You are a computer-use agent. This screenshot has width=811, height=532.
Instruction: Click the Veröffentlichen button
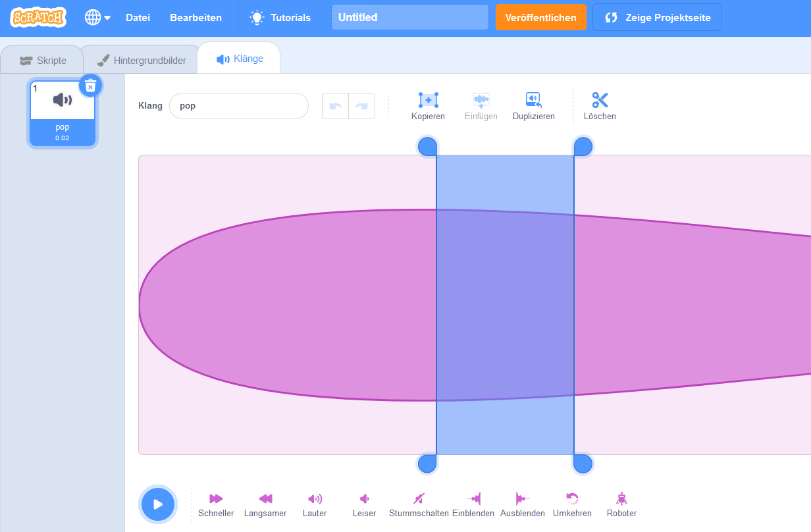[x=540, y=18]
